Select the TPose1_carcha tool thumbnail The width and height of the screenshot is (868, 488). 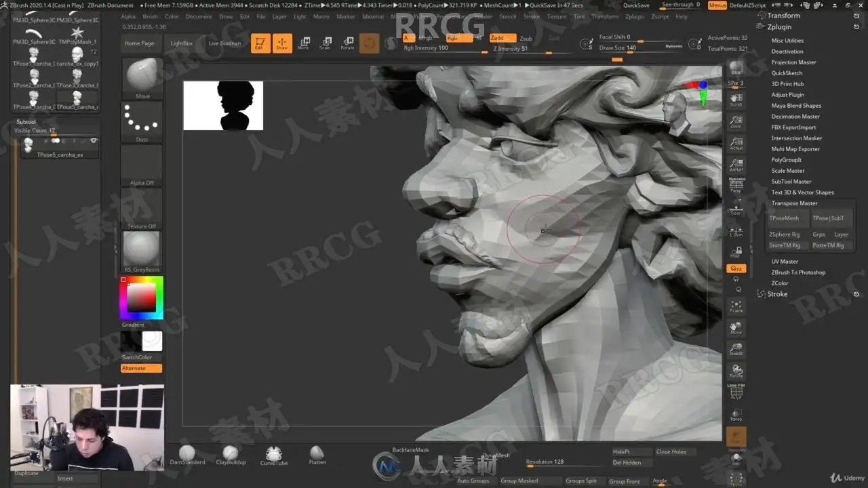click(33, 57)
